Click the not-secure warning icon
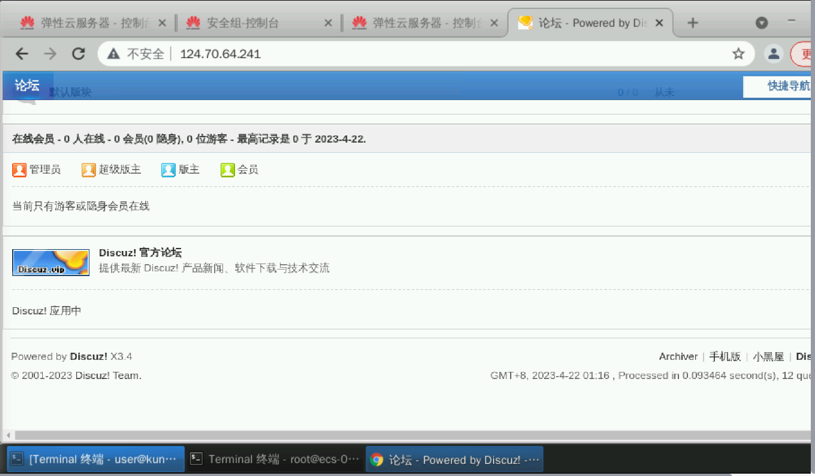Screen dimensions: 815x476 (x=114, y=54)
